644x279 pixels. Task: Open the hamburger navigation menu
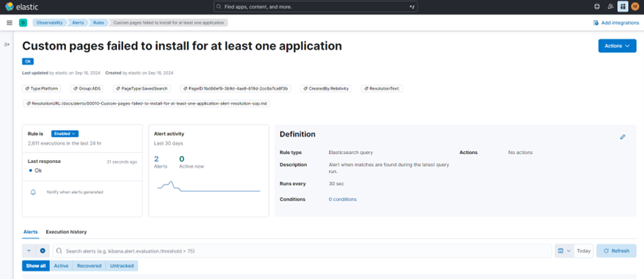coord(9,23)
